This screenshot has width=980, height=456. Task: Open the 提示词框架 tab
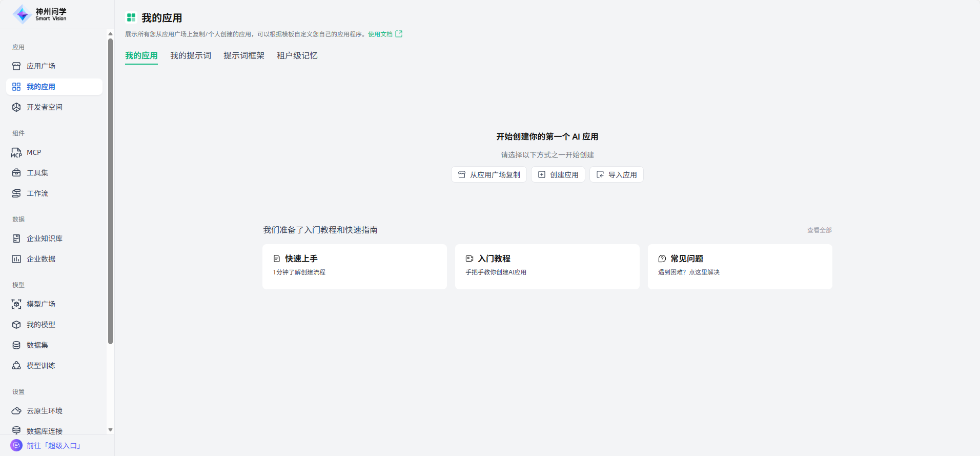coord(244,55)
